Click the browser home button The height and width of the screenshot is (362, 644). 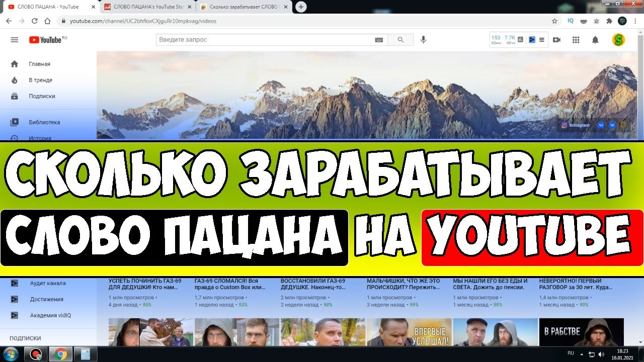coord(48,21)
